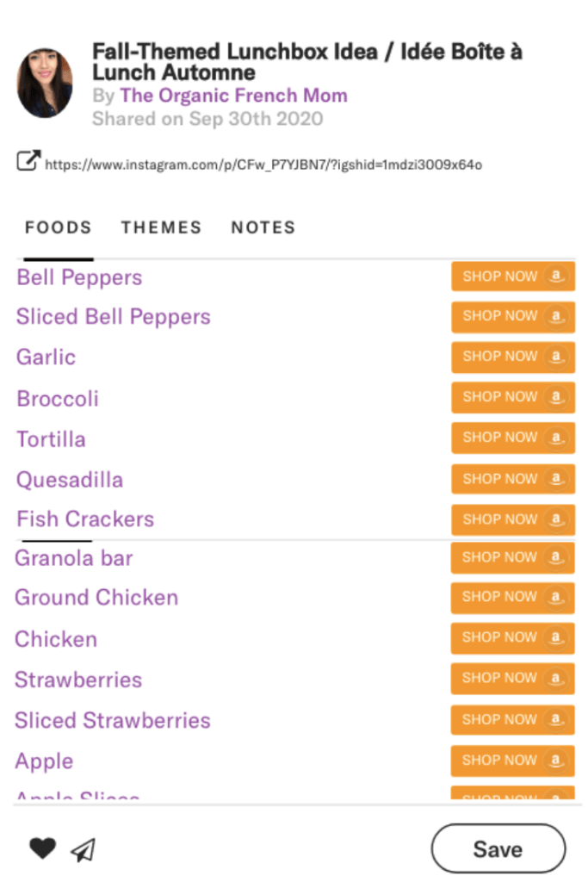The image size is (588, 882).
Task: Click the Granola bar item
Action: coord(74,558)
